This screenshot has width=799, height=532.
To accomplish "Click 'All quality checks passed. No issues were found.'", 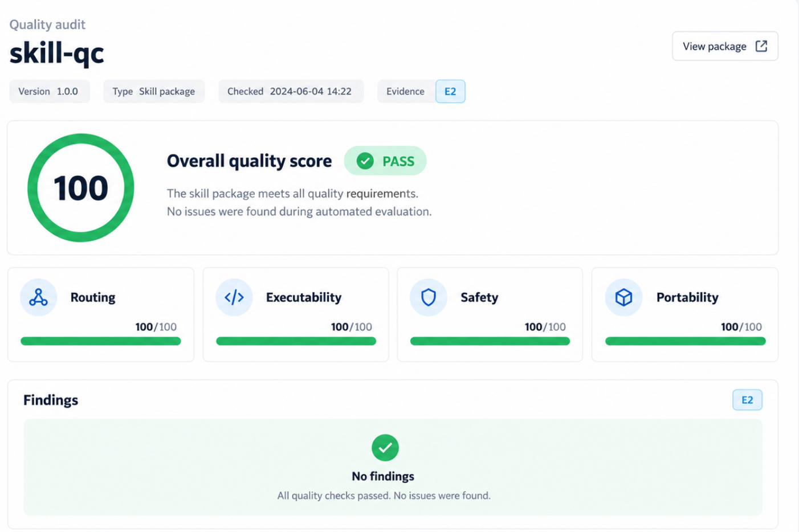I will (384, 496).
